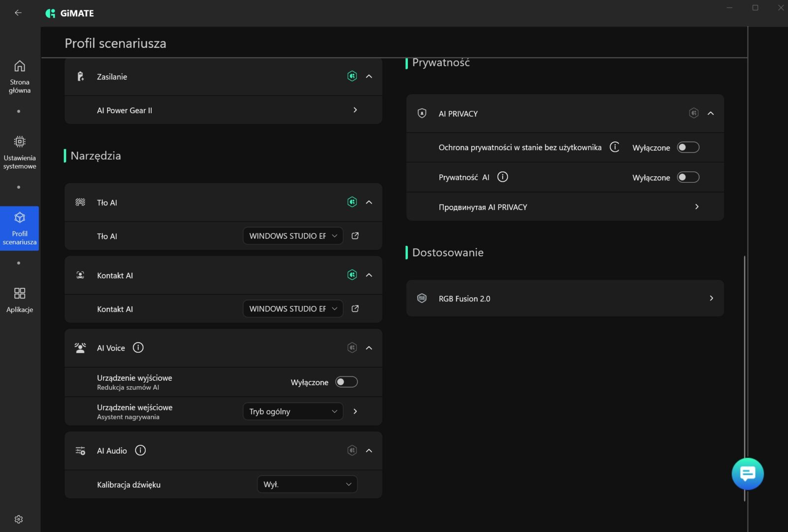788x532 pixels.
Task: Open the RGB Fusion 2.0 row
Action: click(x=565, y=299)
